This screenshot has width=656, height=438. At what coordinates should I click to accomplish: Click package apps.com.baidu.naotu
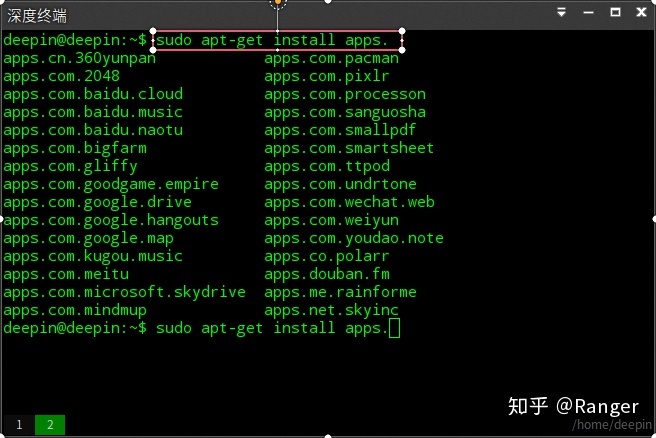[93, 130]
